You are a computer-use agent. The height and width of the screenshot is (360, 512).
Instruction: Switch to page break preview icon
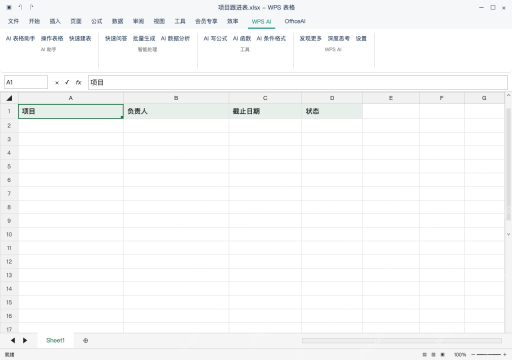443,355
